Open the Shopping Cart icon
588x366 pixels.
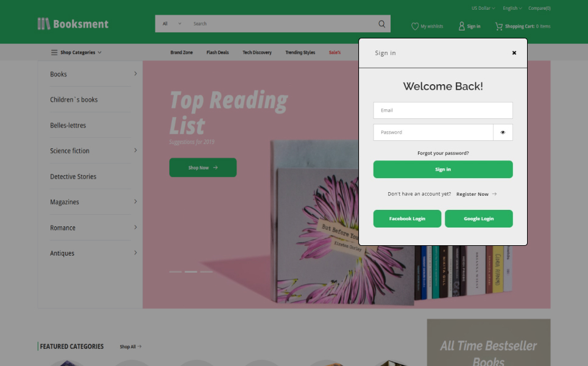point(499,26)
